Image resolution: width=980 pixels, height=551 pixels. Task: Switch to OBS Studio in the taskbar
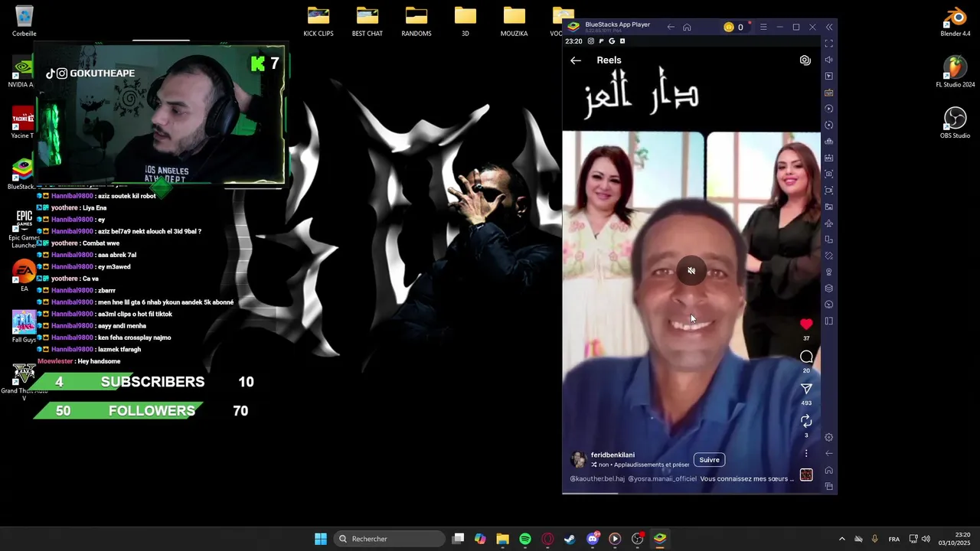point(637,539)
